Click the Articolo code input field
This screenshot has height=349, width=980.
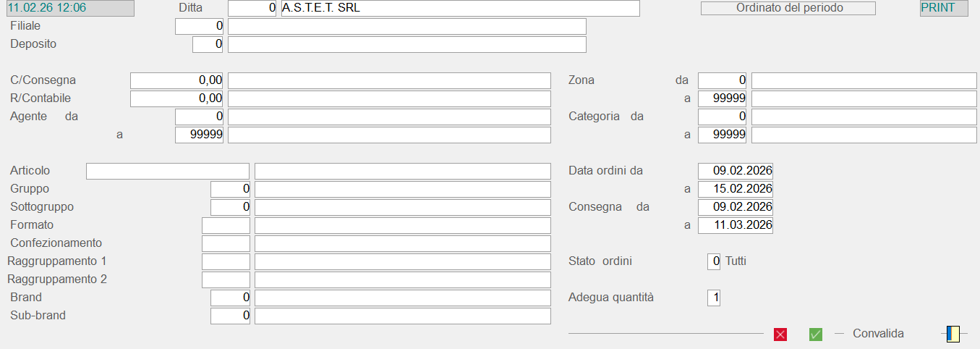(167, 171)
